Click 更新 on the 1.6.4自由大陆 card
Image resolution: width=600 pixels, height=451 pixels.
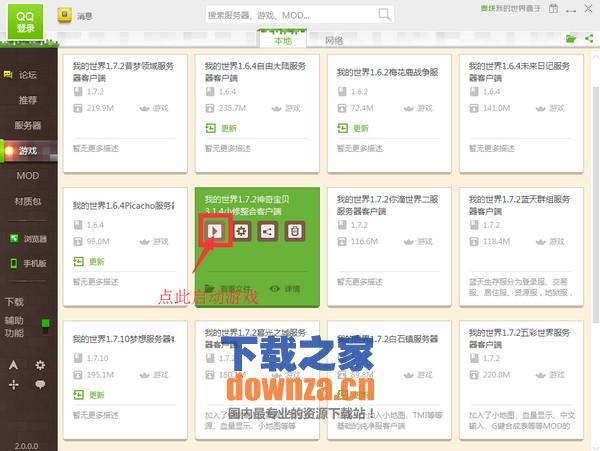point(221,128)
